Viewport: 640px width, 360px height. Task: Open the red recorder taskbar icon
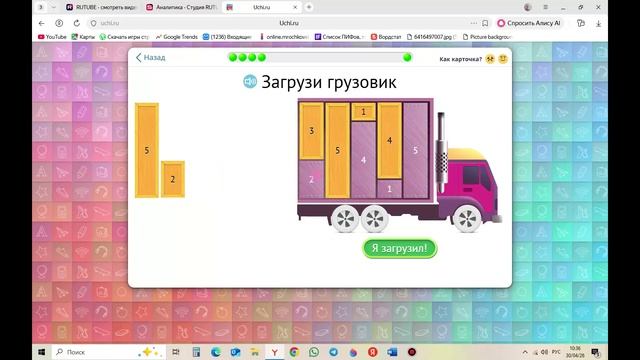click(x=412, y=352)
